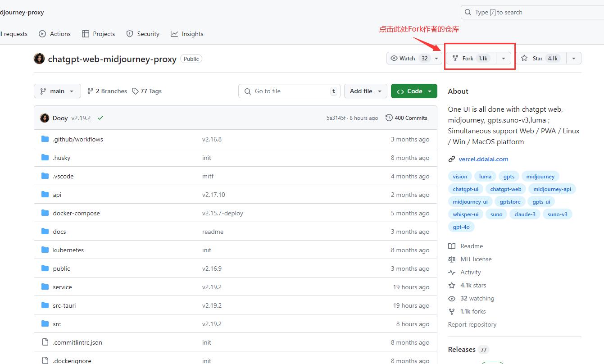
Task: Click the public folder icon
Action: 45,268
